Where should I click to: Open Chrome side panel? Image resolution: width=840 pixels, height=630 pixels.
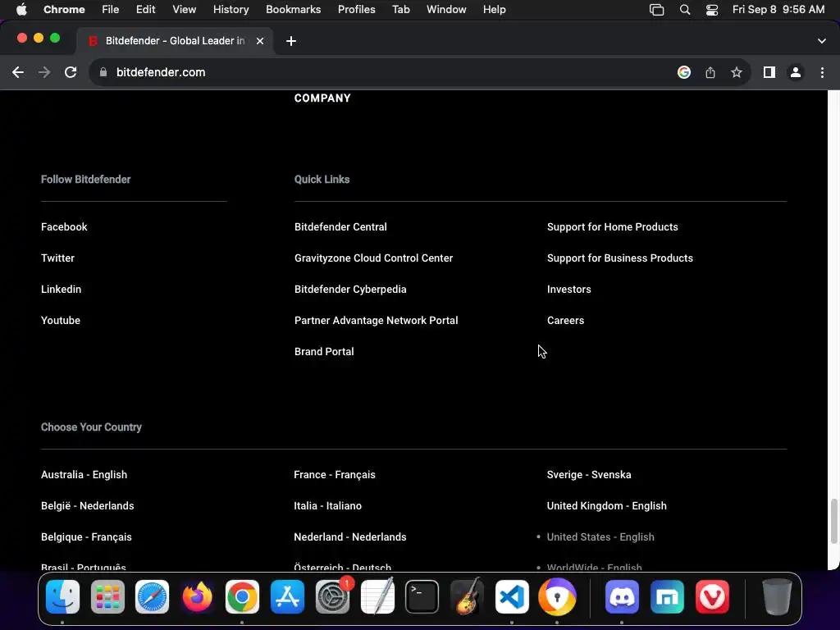pos(769,72)
